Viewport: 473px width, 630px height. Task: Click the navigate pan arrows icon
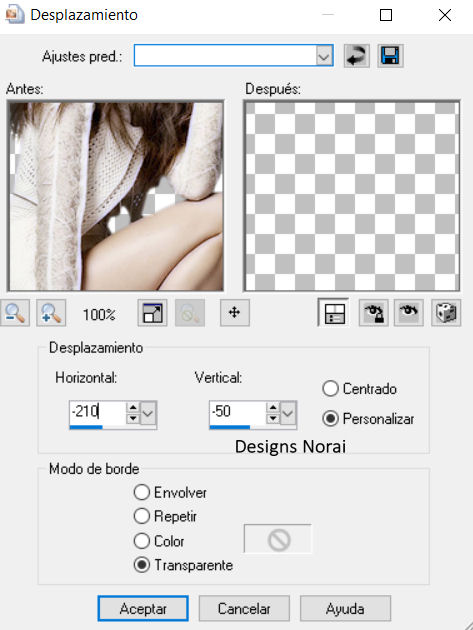pyautogui.click(x=235, y=313)
